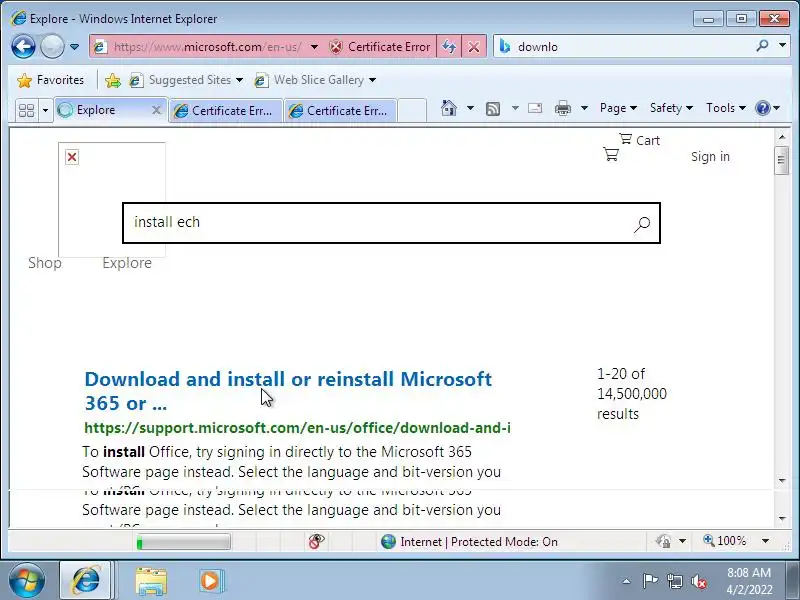Viewport: 800px width, 600px height.
Task: Open the Explore link
Action: click(x=127, y=263)
